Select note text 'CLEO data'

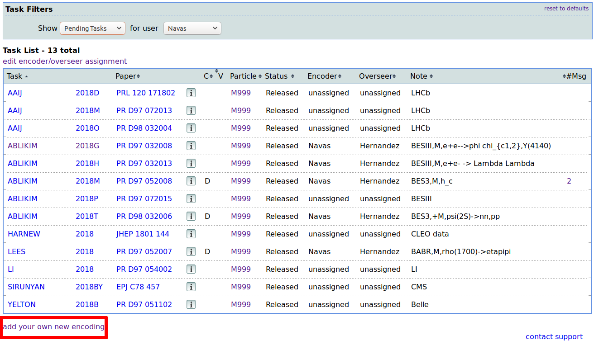(x=430, y=234)
